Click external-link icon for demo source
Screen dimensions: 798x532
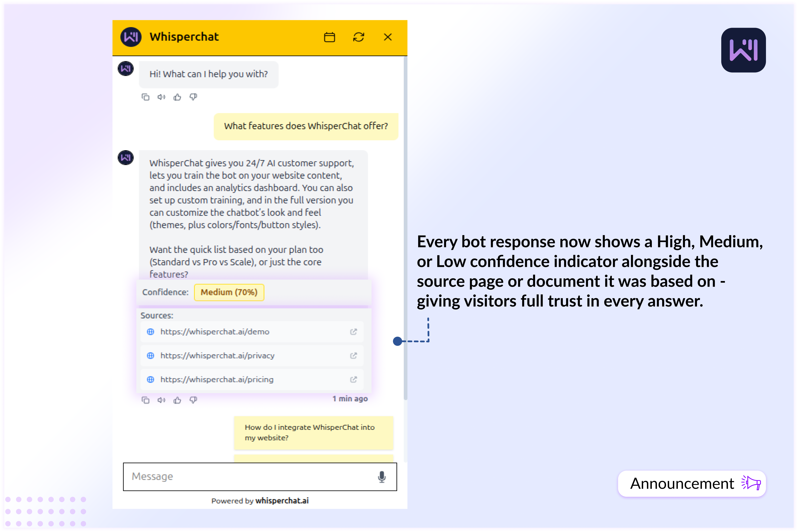(x=353, y=332)
